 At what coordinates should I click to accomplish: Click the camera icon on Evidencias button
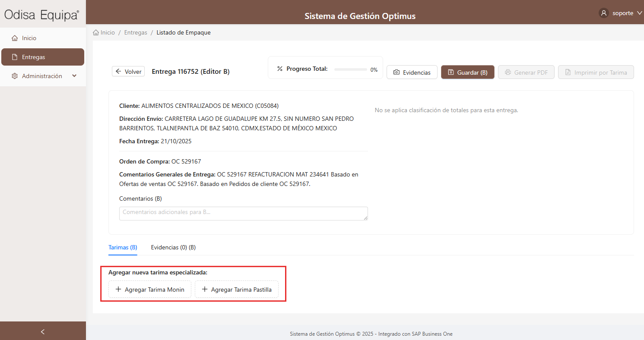pyautogui.click(x=397, y=72)
